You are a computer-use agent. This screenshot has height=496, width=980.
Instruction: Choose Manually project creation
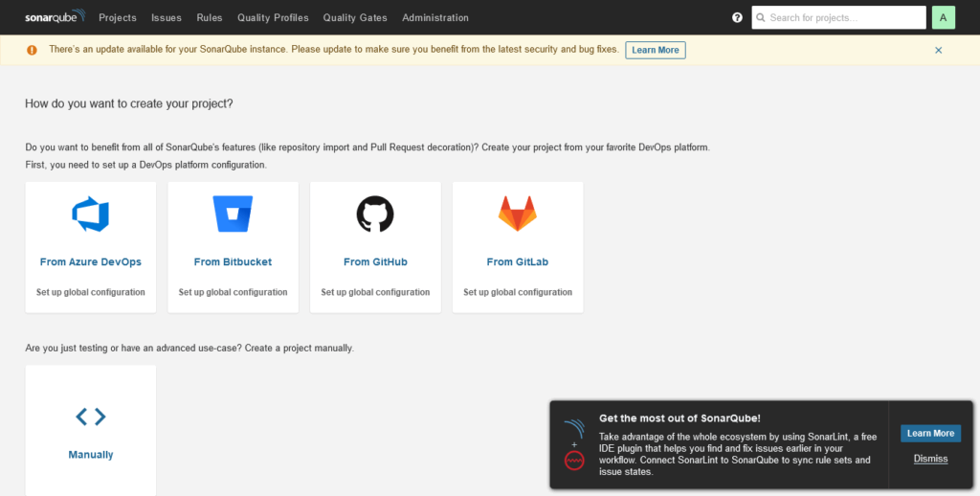click(91, 455)
